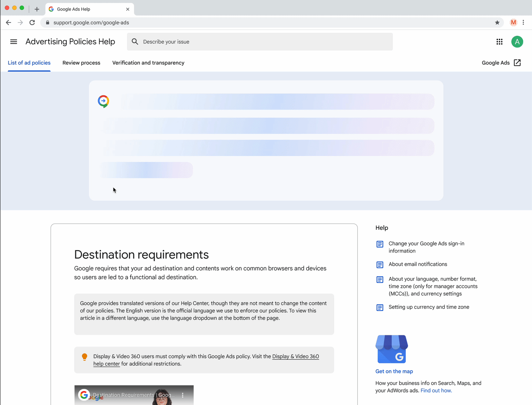Open the Google Ads link
The height and width of the screenshot is (405, 532).
tap(495, 63)
